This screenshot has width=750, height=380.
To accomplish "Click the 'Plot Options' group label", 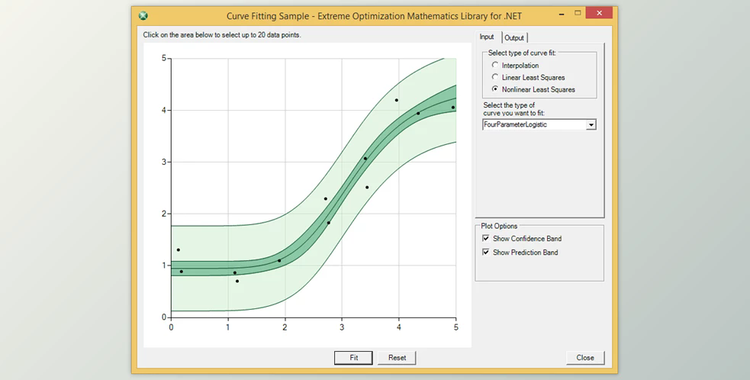I will (x=499, y=226).
